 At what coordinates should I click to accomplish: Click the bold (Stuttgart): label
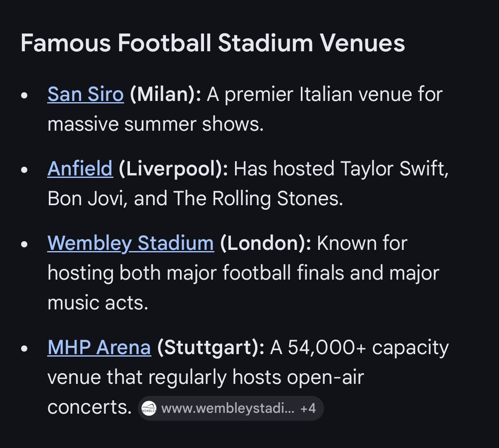click(211, 347)
